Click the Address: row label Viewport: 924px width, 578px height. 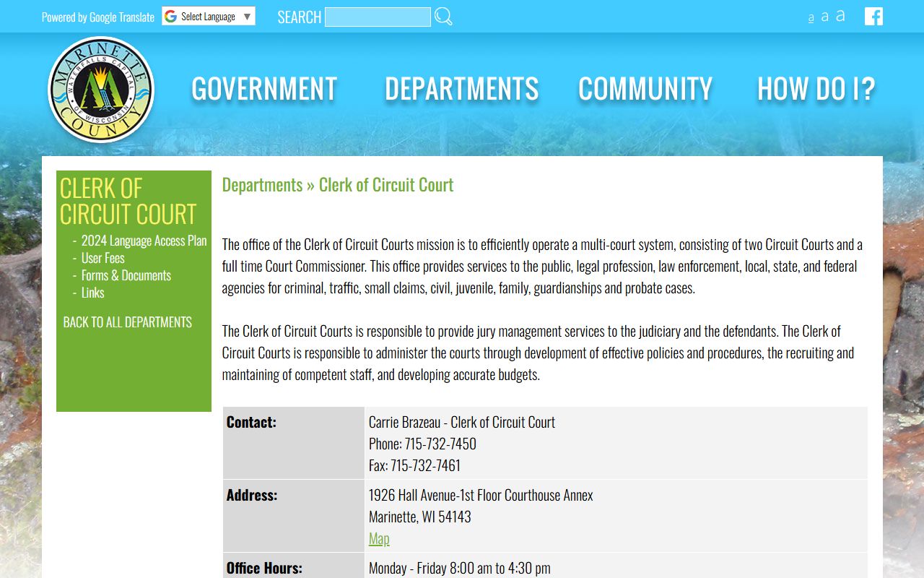pos(252,495)
